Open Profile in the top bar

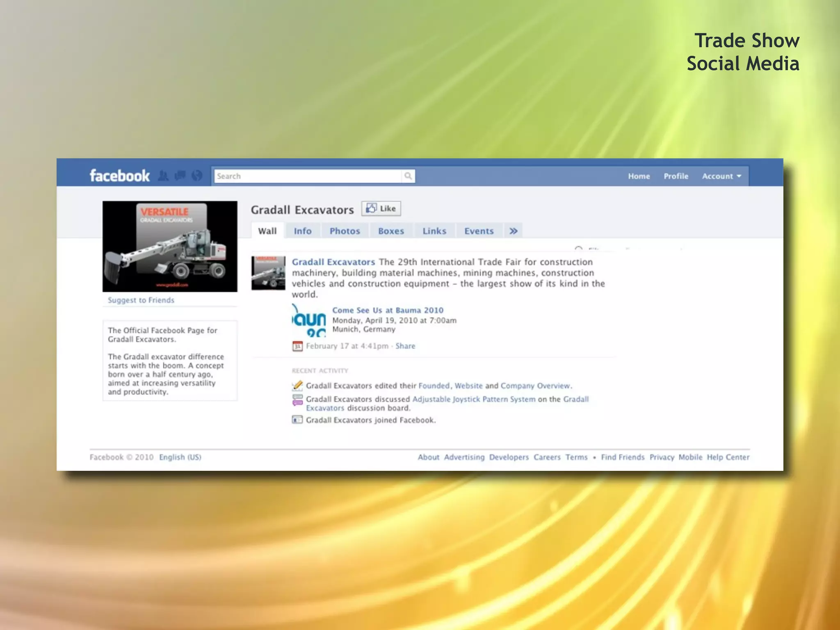click(x=676, y=176)
